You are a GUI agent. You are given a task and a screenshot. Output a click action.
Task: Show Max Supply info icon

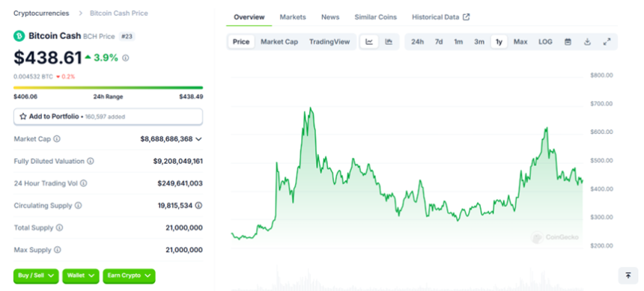tap(58, 250)
